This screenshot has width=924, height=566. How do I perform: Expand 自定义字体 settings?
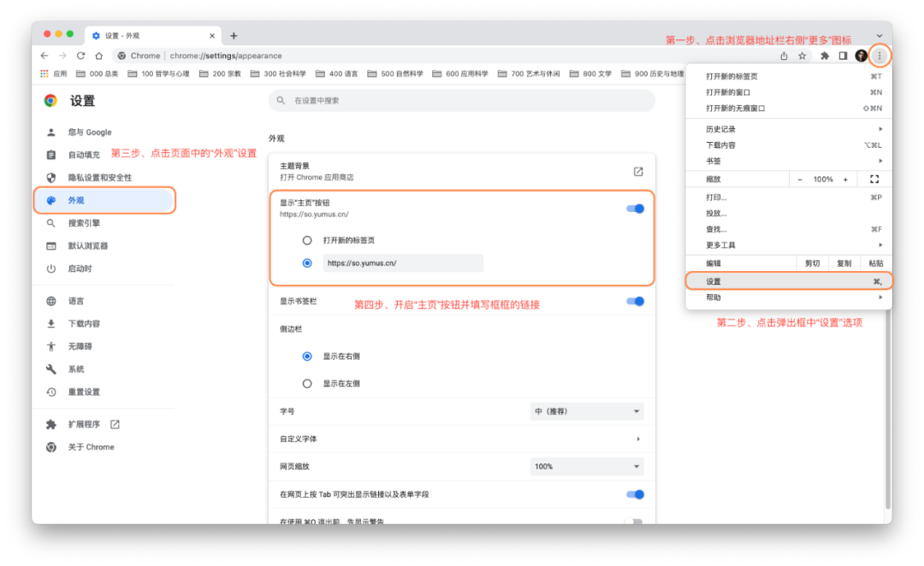461,439
